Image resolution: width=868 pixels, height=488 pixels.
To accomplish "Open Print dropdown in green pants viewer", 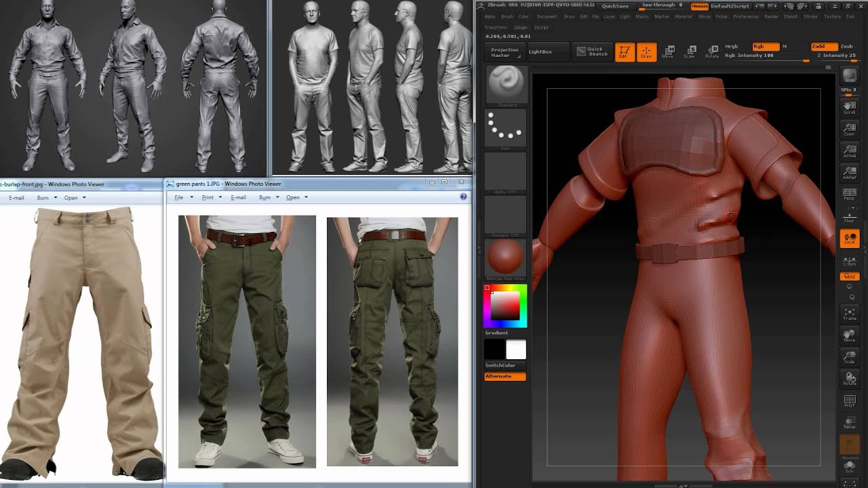I will 212,197.
